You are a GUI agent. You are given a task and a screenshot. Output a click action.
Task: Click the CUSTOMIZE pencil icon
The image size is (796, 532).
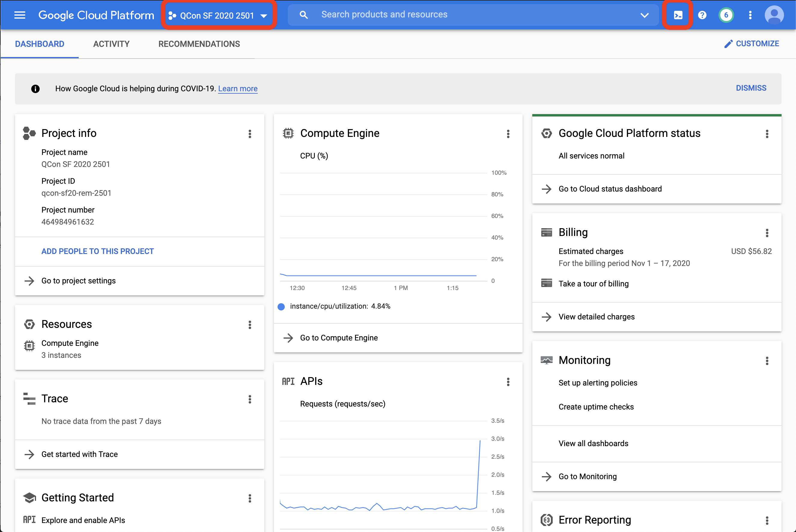coord(728,44)
